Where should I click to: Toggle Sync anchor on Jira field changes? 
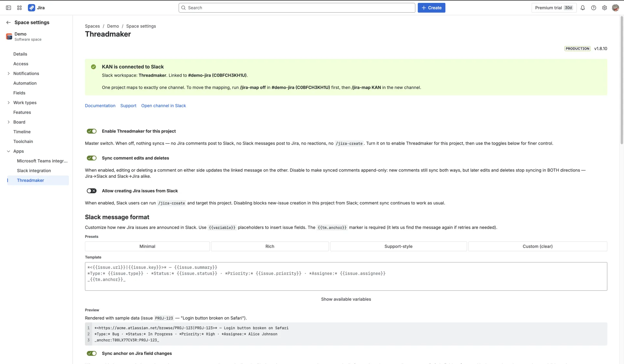coord(92,353)
